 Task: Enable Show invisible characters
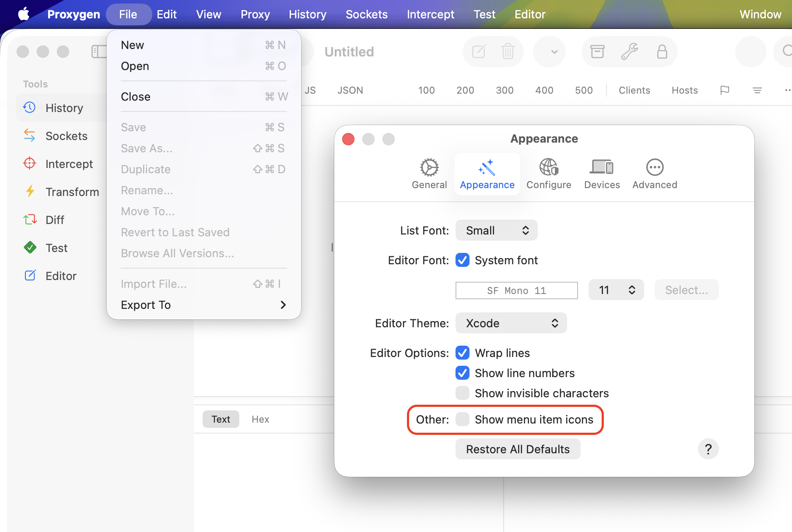click(x=463, y=393)
